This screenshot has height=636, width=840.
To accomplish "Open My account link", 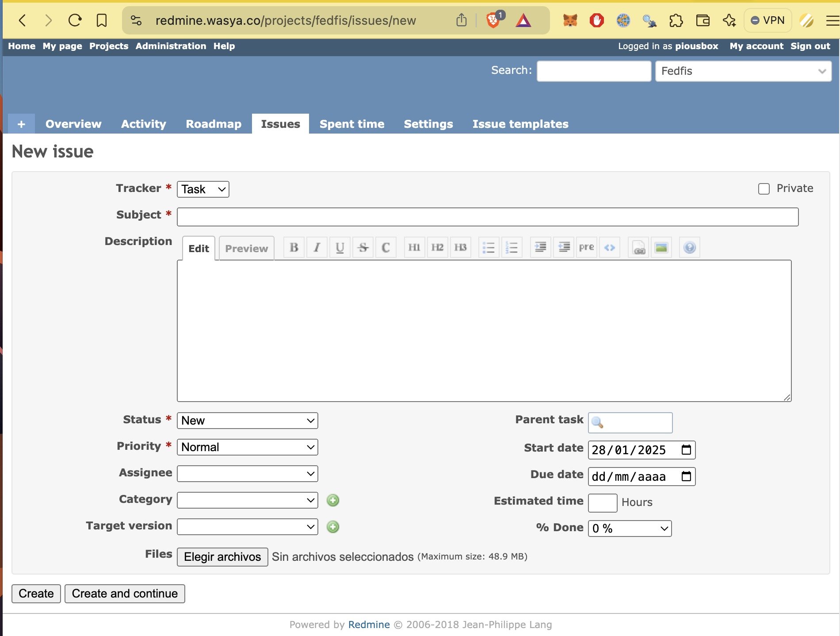I will 756,46.
